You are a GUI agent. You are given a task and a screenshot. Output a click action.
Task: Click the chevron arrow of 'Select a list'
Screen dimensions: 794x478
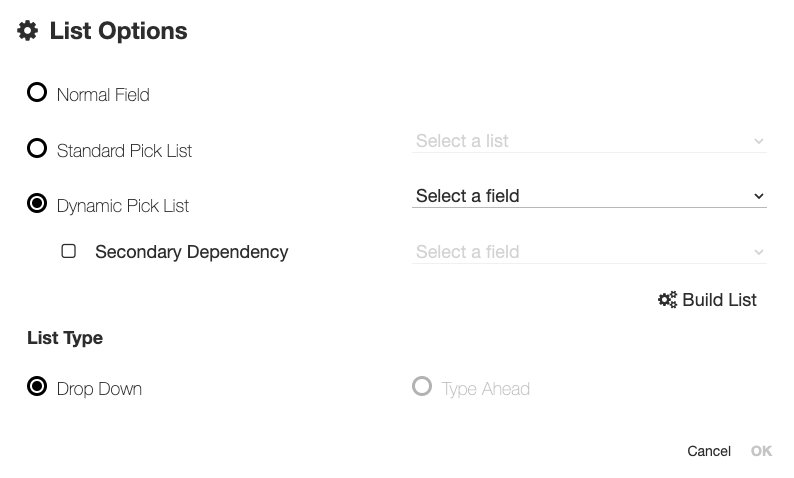click(x=759, y=141)
